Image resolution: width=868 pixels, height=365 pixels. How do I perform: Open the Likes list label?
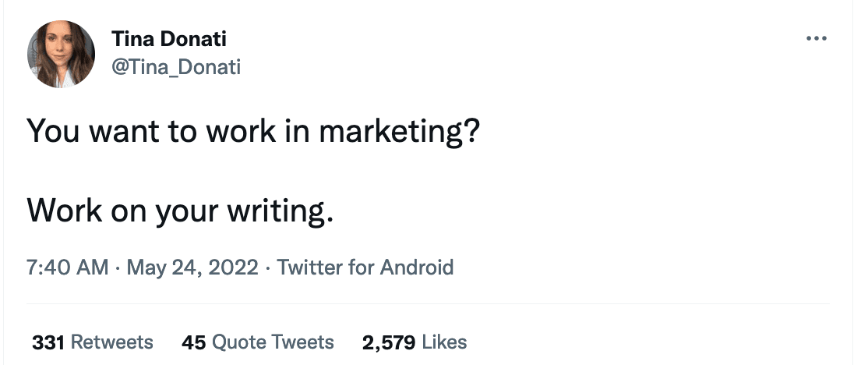click(x=444, y=342)
